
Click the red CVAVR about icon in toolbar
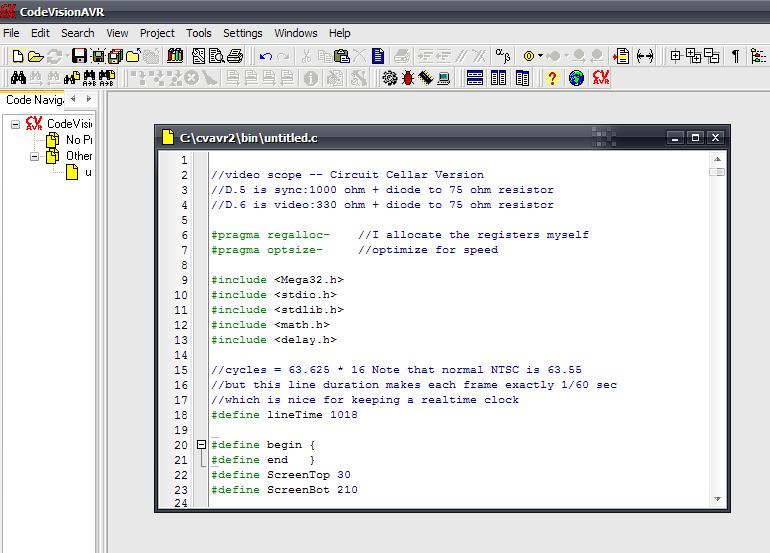(601, 77)
